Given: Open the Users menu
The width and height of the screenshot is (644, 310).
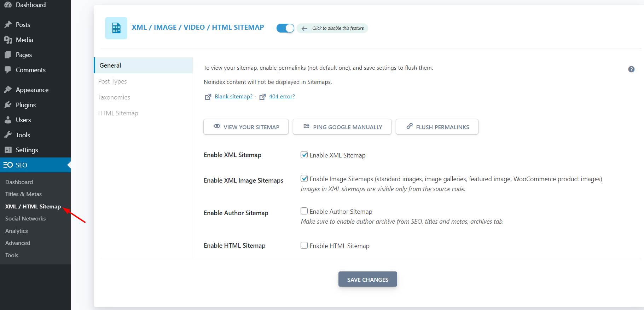Looking at the screenshot, I should [35, 120].
